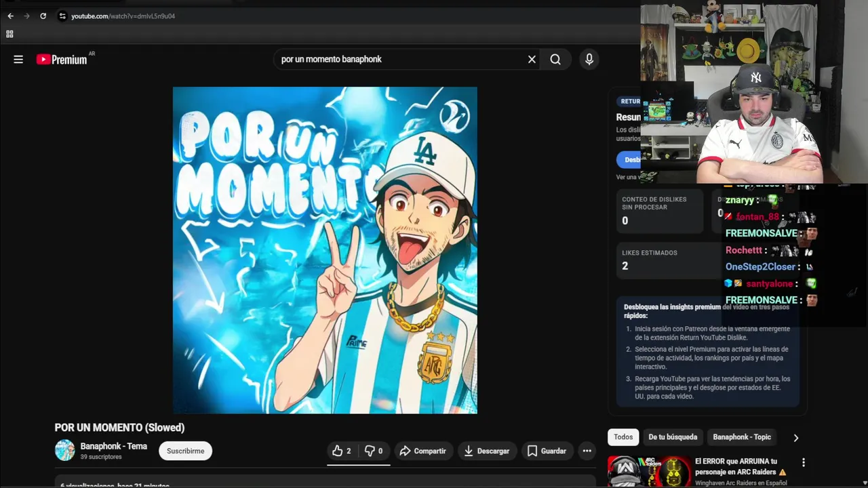Click the Likes estimados card

(x=669, y=260)
